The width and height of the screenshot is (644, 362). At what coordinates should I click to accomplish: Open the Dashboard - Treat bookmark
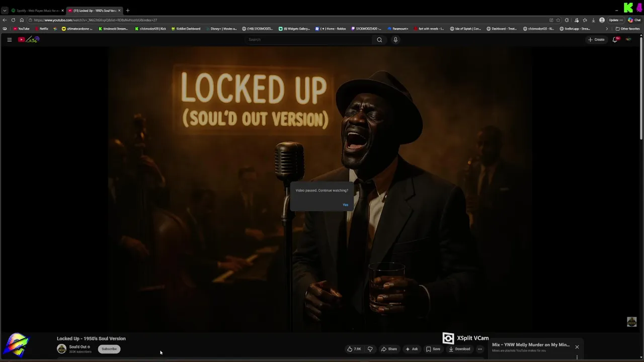pos(502,29)
